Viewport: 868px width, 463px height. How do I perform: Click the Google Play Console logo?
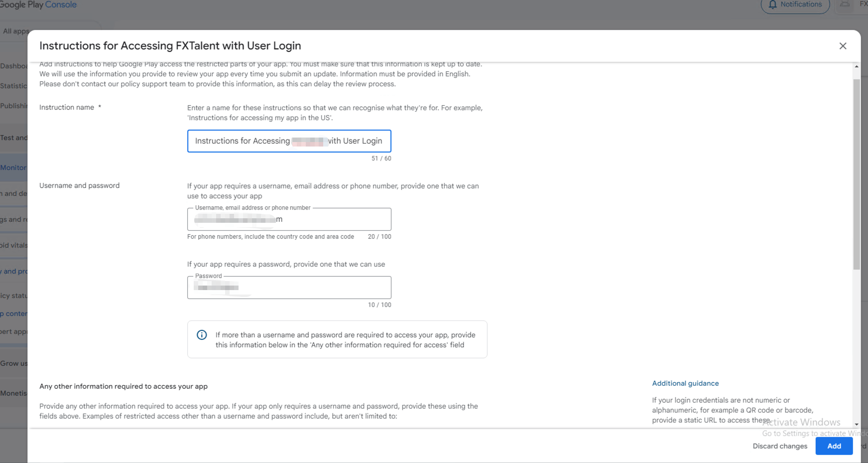click(38, 5)
